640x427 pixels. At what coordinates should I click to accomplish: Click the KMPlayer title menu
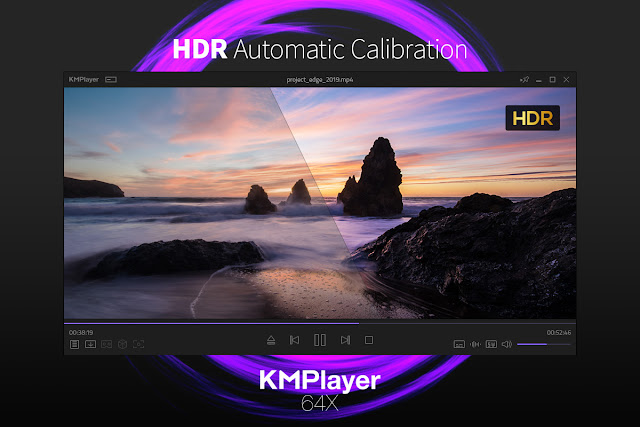84,80
